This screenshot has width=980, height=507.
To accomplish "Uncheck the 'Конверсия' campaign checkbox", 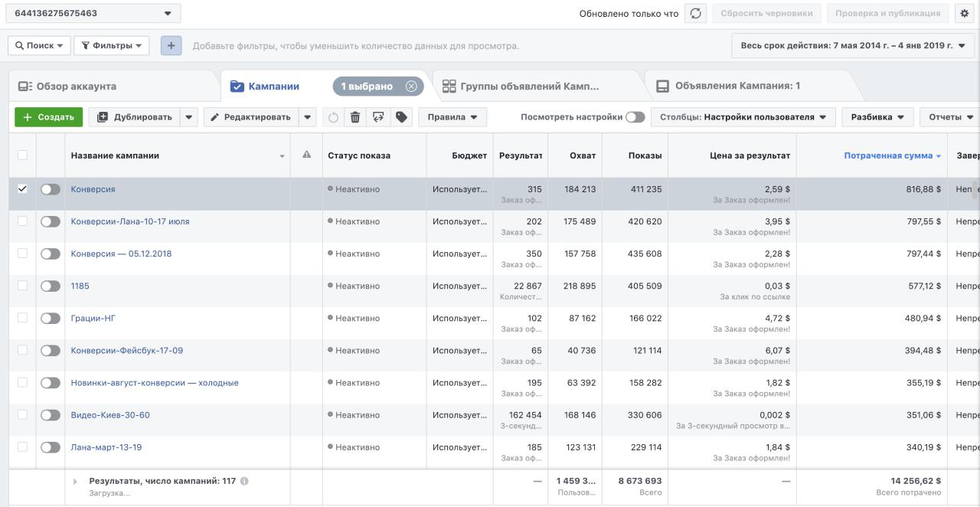I will [x=22, y=188].
